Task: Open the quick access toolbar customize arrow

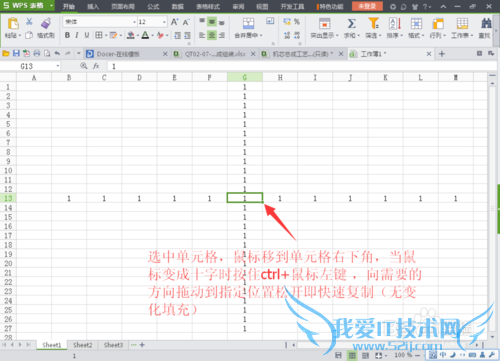Action: [79, 53]
